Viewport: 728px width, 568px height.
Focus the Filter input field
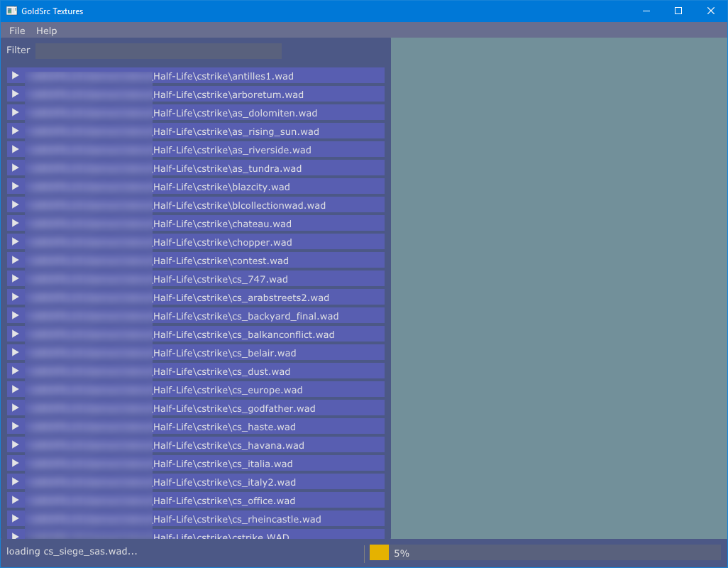pyautogui.click(x=158, y=51)
